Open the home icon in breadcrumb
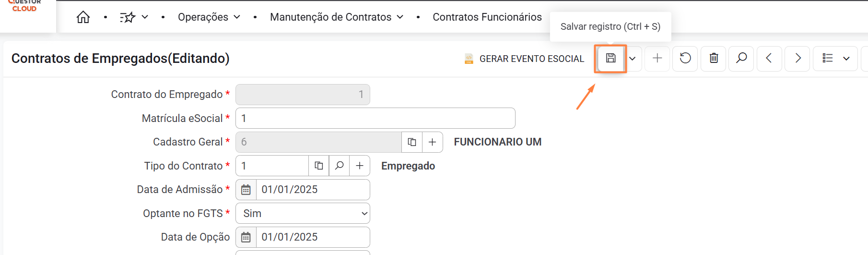This screenshot has height=255, width=868. (x=83, y=17)
